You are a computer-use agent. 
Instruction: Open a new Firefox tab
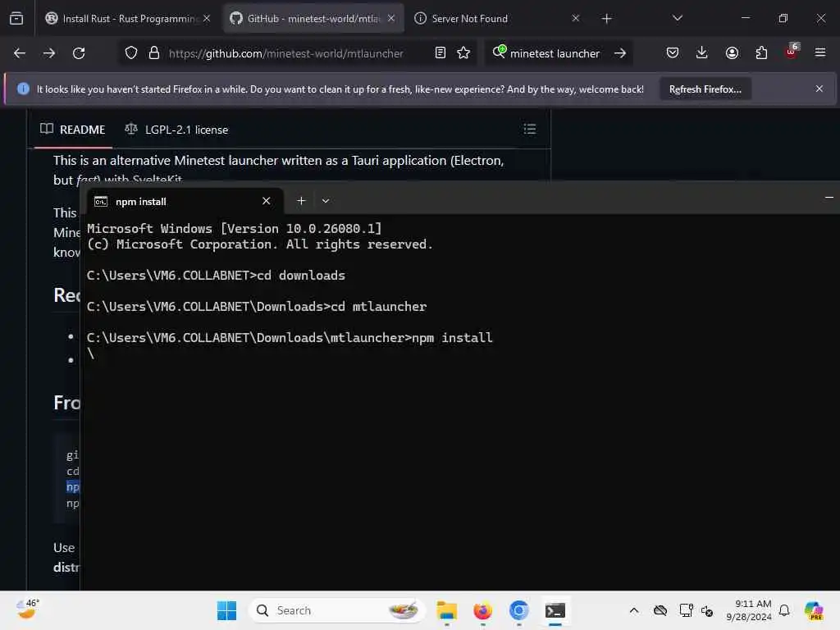606,19
